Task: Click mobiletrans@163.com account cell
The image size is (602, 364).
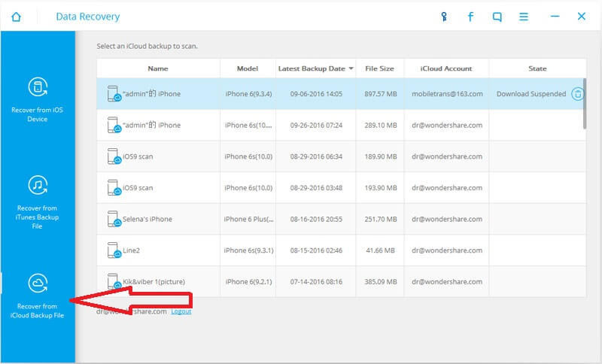Action: point(447,94)
